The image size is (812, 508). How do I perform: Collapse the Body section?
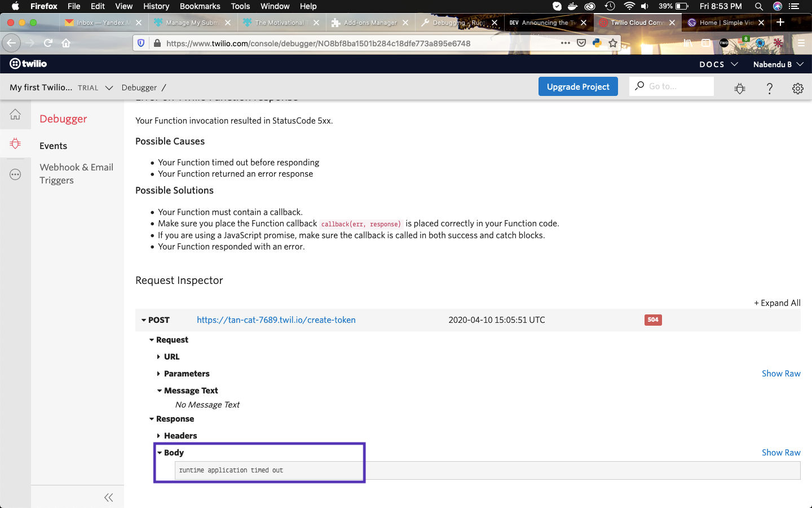tap(160, 453)
